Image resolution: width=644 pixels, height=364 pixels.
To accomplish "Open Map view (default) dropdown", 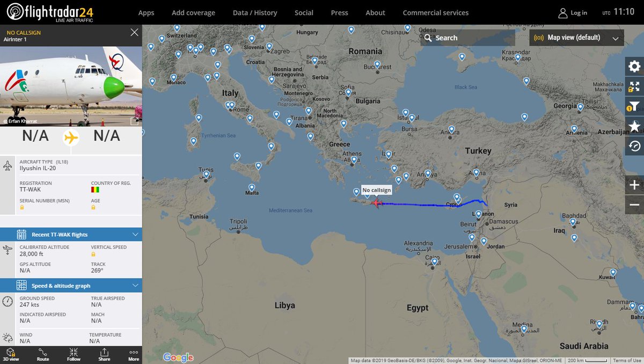I will click(x=577, y=38).
